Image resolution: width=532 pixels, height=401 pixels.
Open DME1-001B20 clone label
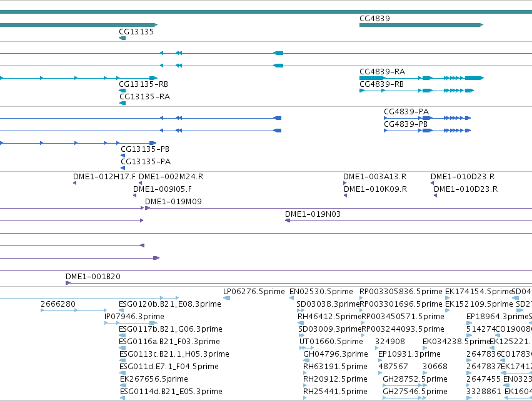point(93,277)
